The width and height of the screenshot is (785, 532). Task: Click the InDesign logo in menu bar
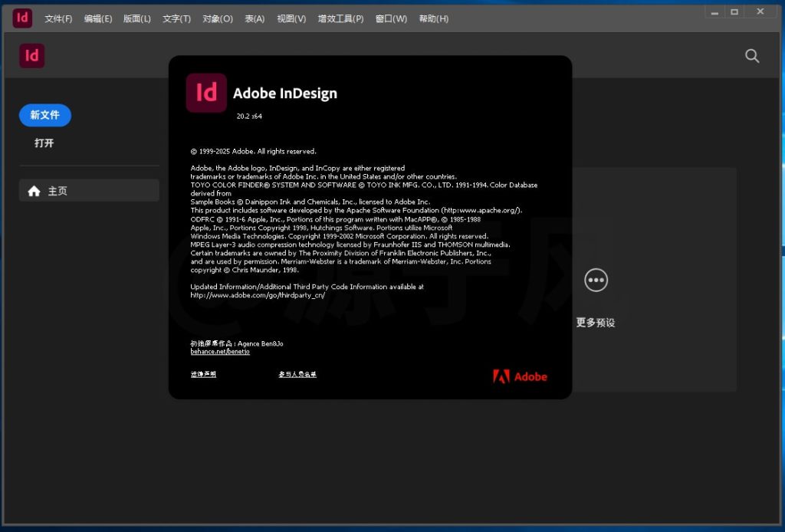[22, 18]
